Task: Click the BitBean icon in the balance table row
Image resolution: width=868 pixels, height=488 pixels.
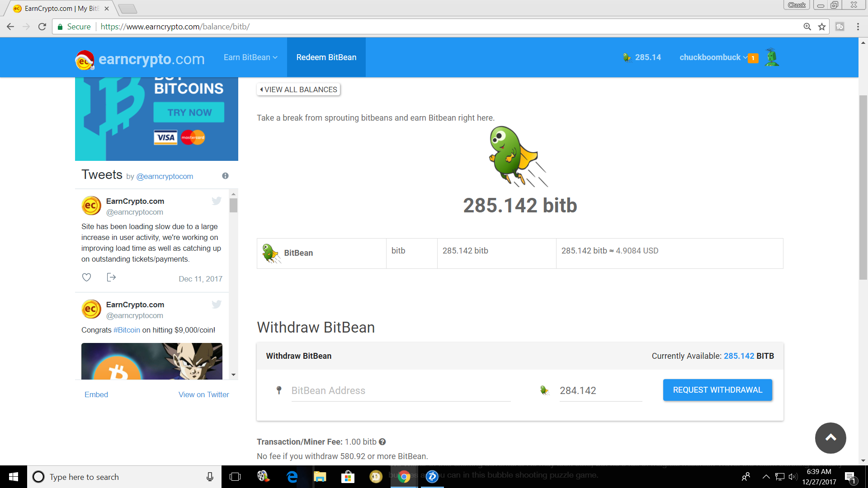Action: click(x=270, y=253)
